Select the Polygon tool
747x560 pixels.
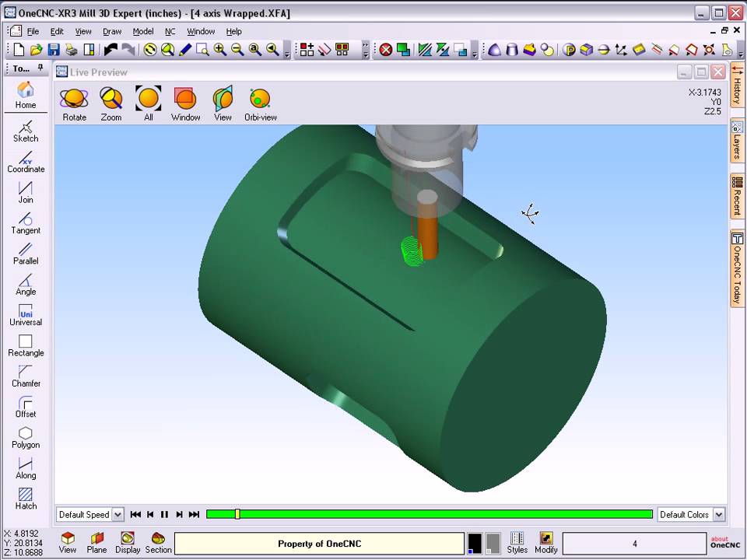tap(26, 438)
